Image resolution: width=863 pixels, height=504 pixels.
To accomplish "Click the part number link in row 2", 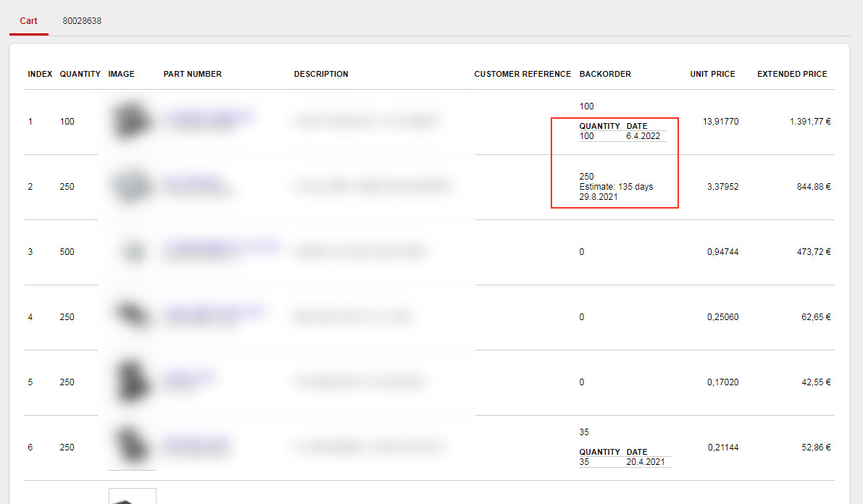I will (x=192, y=181).
